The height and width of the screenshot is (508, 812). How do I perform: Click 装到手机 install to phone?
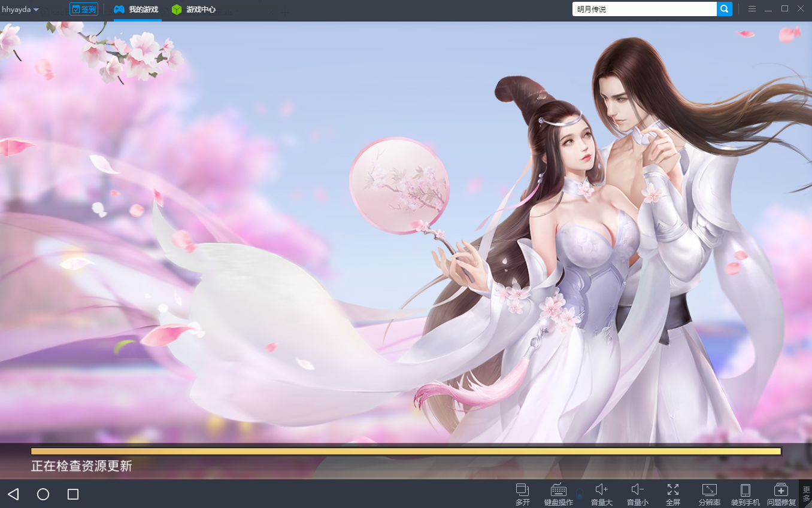click(746, 495)
